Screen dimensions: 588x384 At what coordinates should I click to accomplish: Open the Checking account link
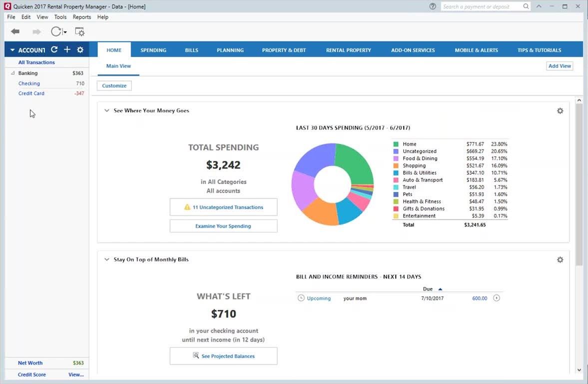coord(29,83)
